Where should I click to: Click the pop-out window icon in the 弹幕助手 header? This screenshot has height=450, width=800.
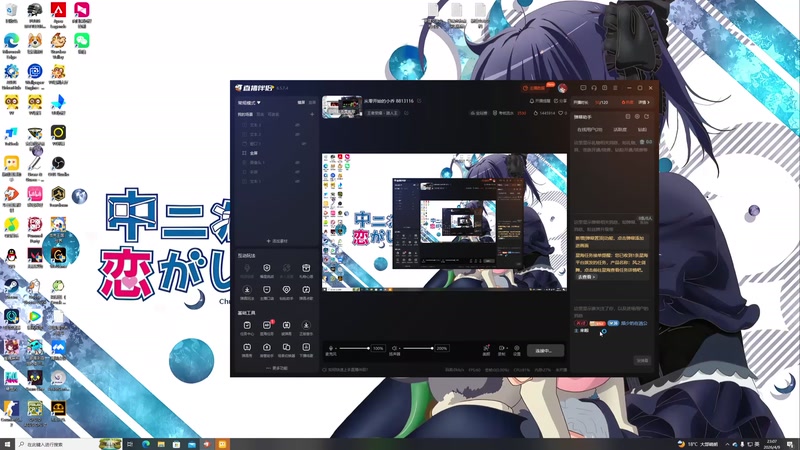click(x=628, y=117)
